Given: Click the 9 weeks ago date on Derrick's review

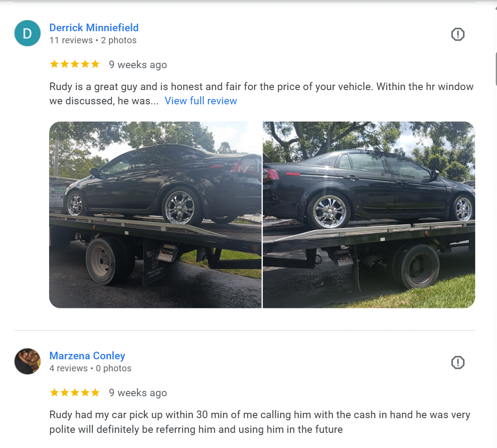Looking at the screenshot, I should click(138, 65).
